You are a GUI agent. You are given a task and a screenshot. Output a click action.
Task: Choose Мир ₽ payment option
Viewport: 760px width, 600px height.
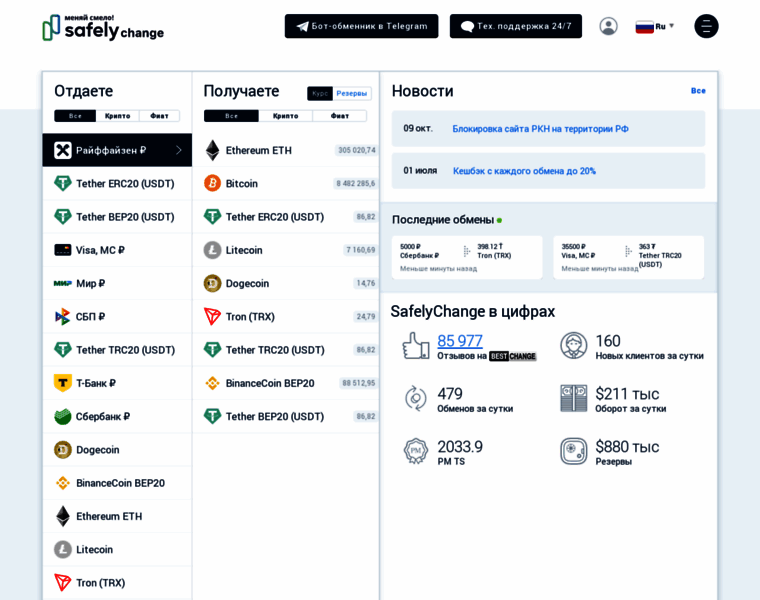(117, 284)
